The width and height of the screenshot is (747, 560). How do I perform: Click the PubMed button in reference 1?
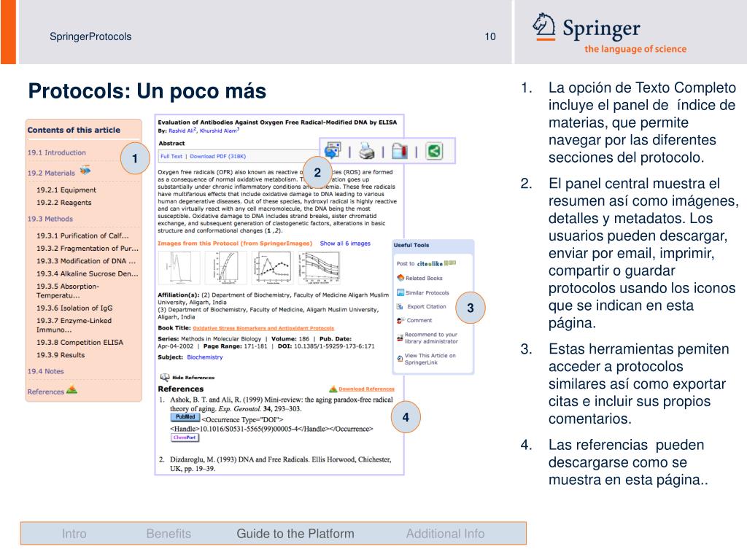coord(185,417)
